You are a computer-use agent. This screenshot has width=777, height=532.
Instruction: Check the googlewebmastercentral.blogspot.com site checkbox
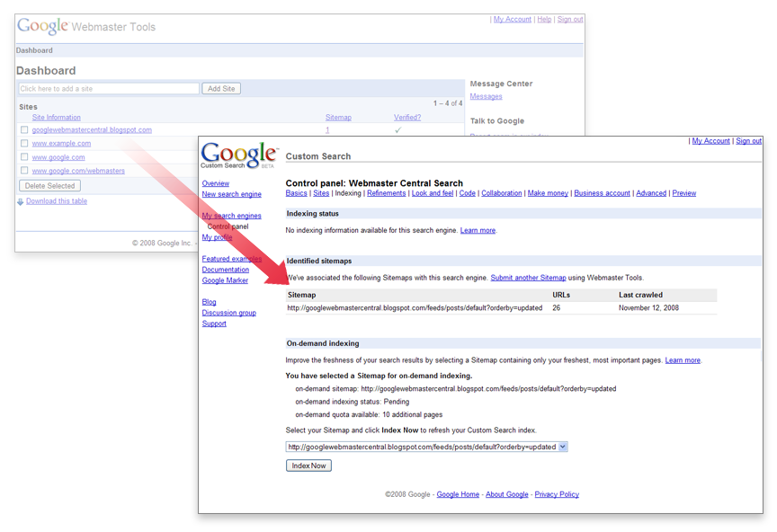(23, 129)
